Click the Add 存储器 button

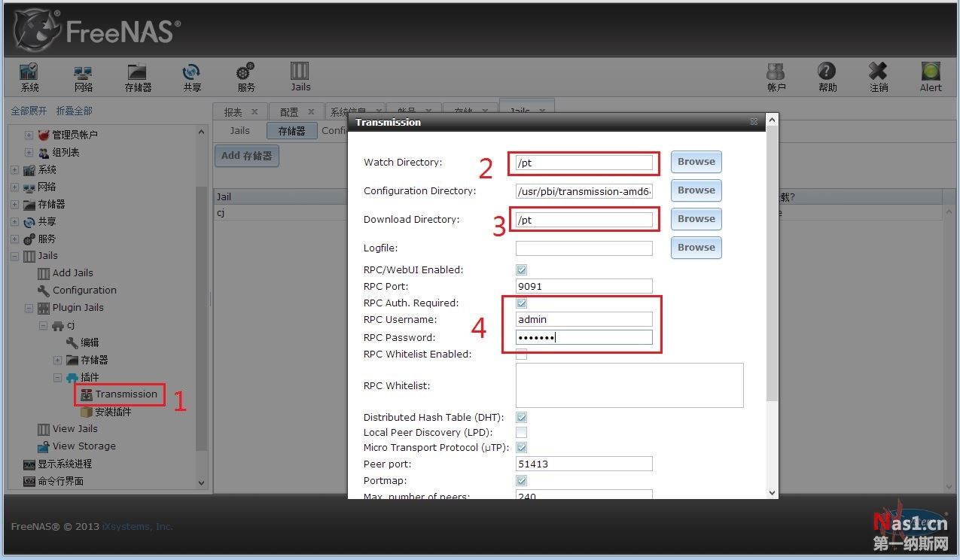coord(246,156)
